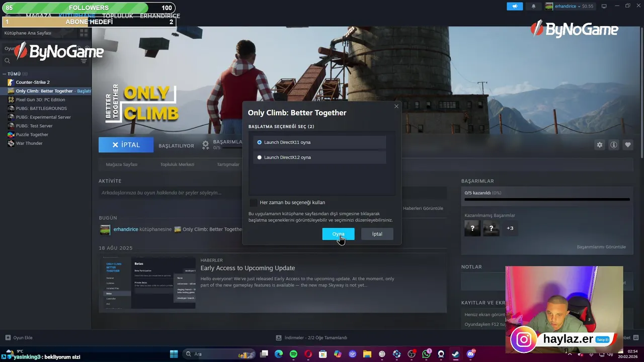This screenshot has width=644, height=362.
Task: Click Kütüphane Ana Sayfası
Action: (x=28, y=33)
